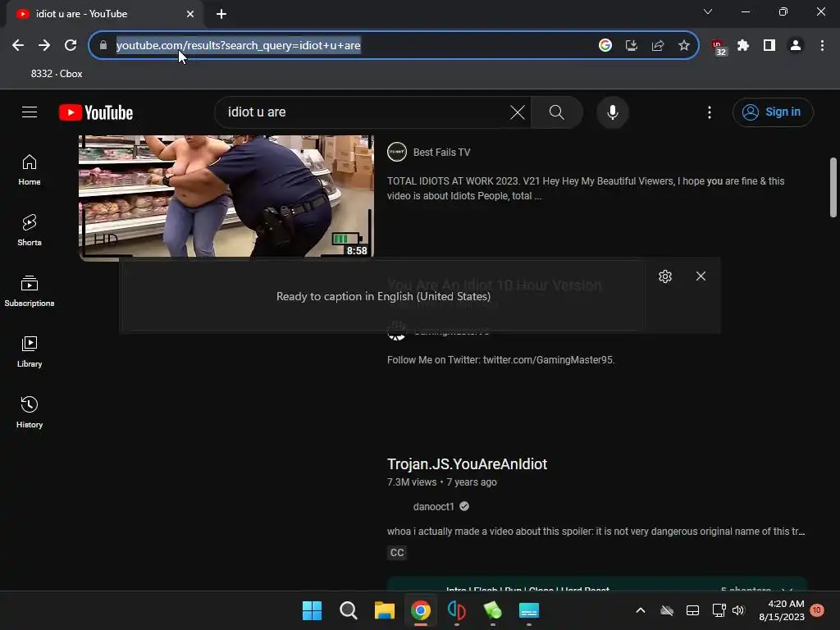840x630 pixels.
Task: Click the install app icon in address bar
Action: (x=632, y=46)
